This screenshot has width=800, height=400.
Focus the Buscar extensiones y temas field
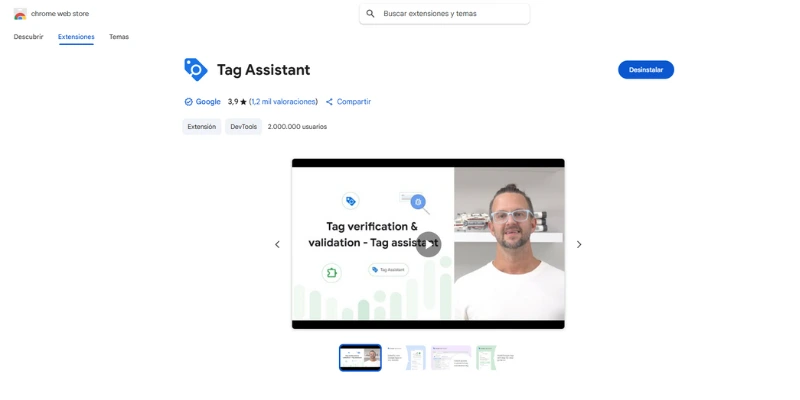(x=444, y=14)
